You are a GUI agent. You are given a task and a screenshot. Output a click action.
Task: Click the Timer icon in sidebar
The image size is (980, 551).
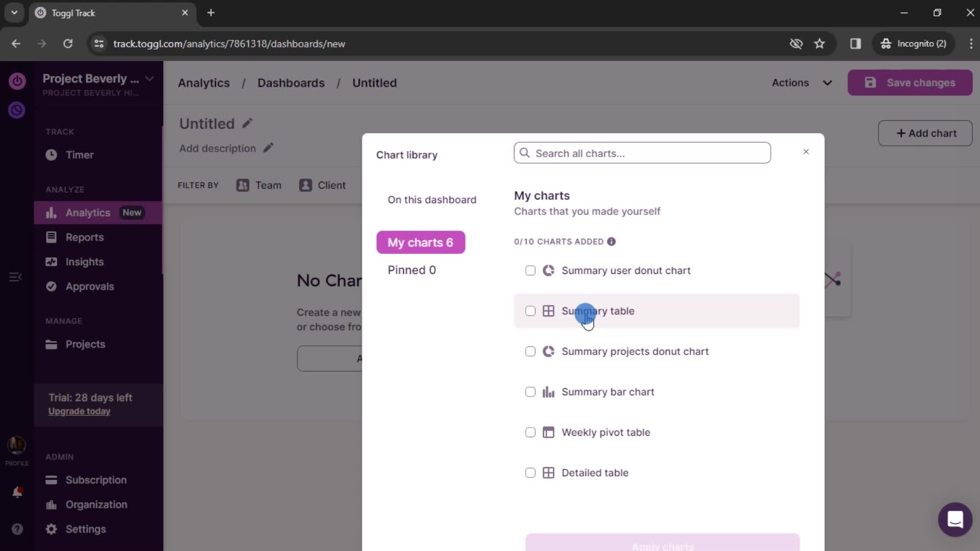[51, 154]
